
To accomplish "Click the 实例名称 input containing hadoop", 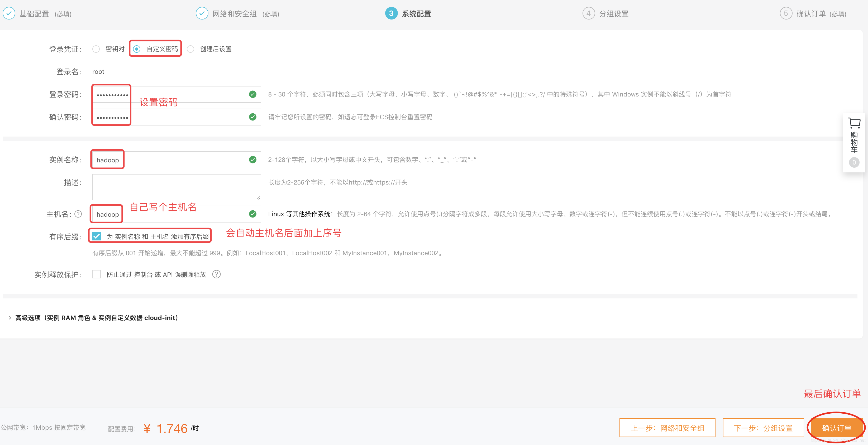I will (177, 159).
